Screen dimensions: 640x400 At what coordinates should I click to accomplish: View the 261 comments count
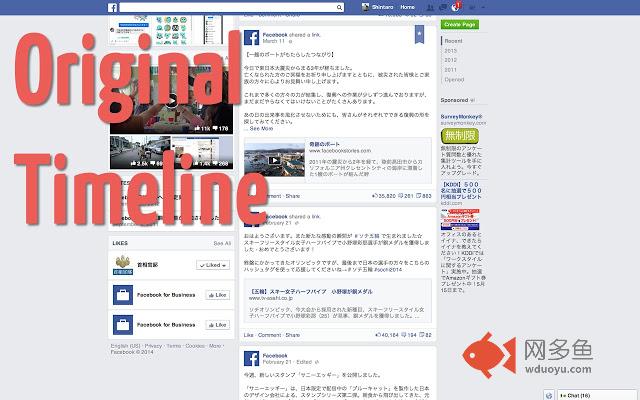pyautogui.click(x=406, y=196)
